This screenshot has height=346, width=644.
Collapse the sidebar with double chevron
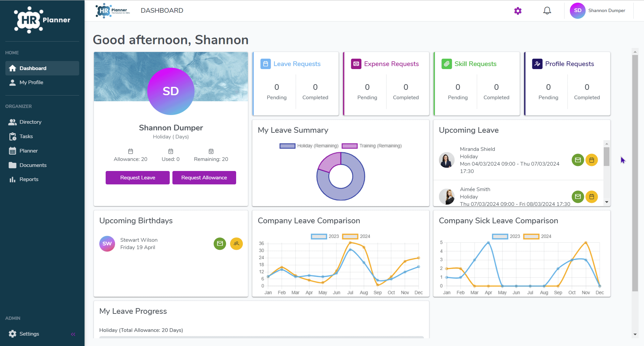point(73,334)
